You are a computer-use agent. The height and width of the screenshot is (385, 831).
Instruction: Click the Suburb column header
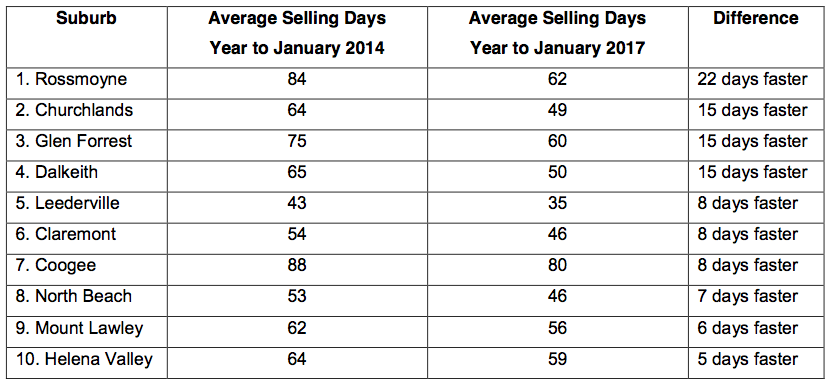click(86, 19)
